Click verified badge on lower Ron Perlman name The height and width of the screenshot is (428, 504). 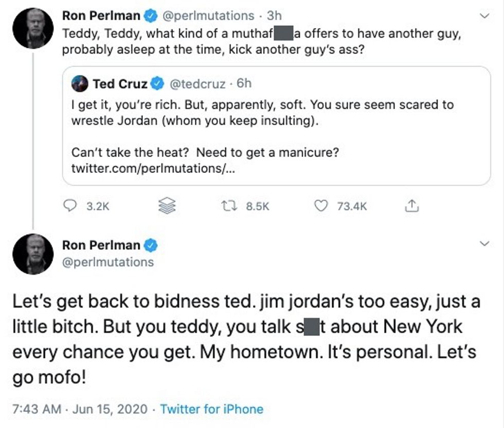tap(150, 245)
